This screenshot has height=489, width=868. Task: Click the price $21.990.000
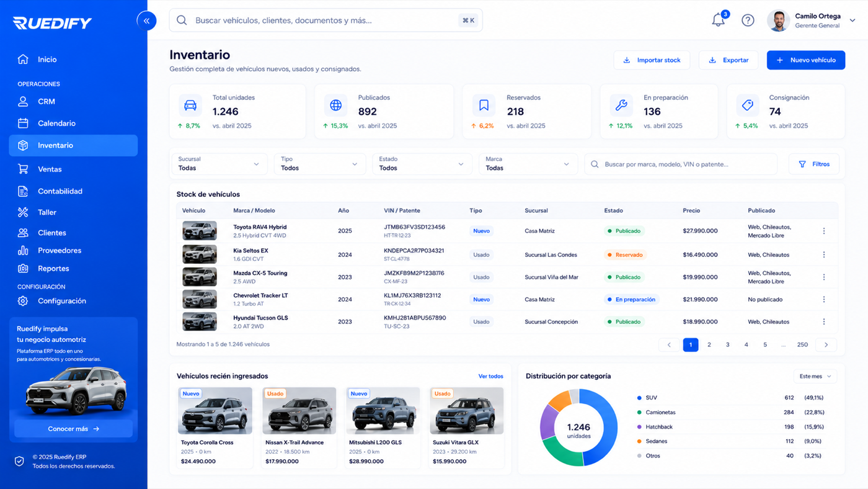(700, 299)
